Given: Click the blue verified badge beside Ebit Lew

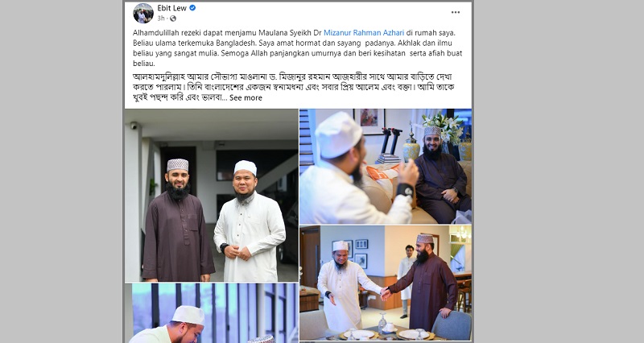Looking at the screenshot, I should (x=192, y=8).
